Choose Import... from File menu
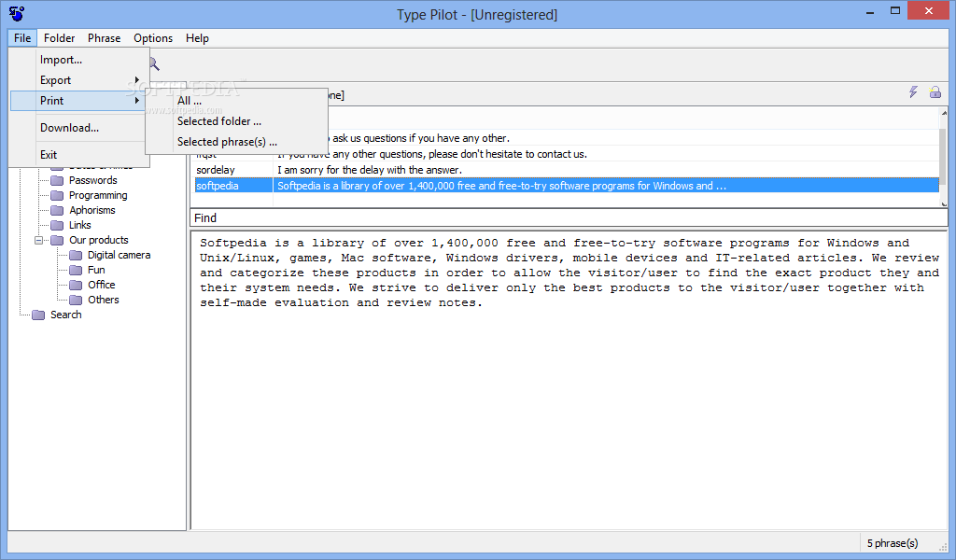 click(79, 60)
